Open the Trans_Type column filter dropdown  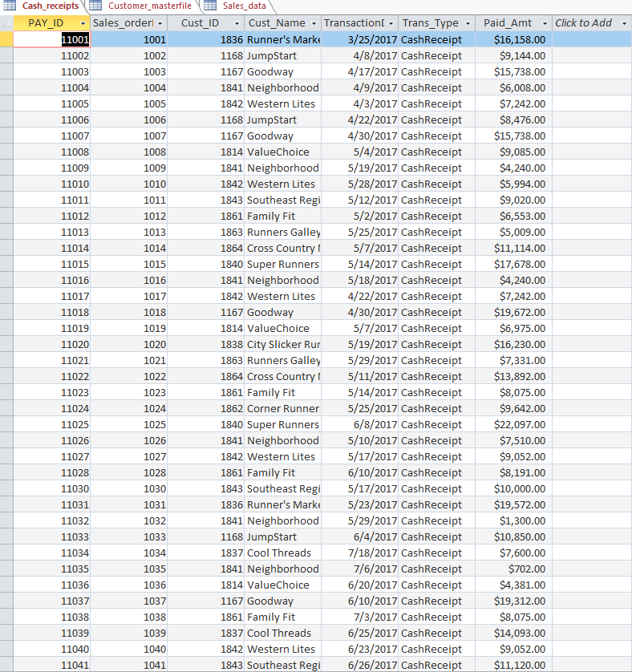coord(468,23)
